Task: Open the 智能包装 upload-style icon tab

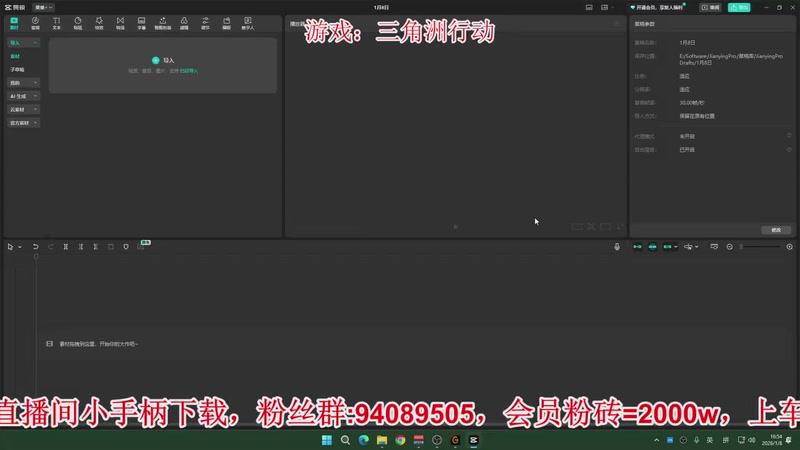Action: [x=163, y=21]
